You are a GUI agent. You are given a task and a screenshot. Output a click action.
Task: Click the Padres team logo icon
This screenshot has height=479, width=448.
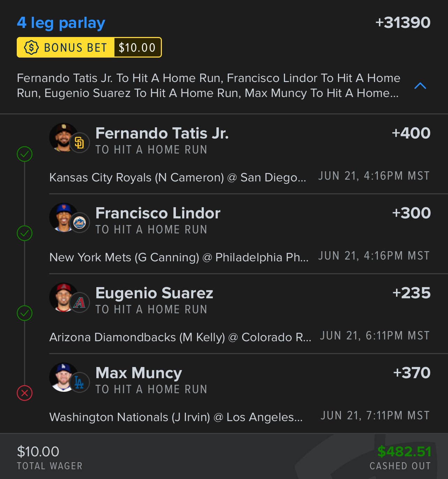80,143
